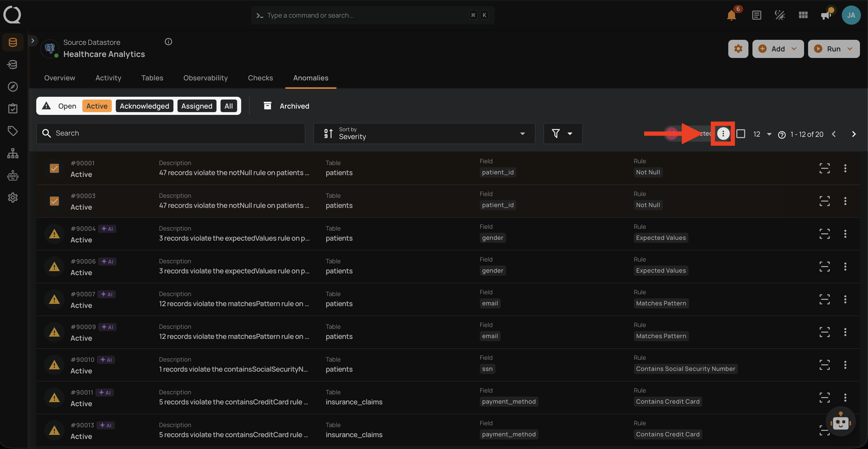Open the tags sidebar icon
Image resolution: width=868 pixels, height=449 pixels.
click(13, 131)
